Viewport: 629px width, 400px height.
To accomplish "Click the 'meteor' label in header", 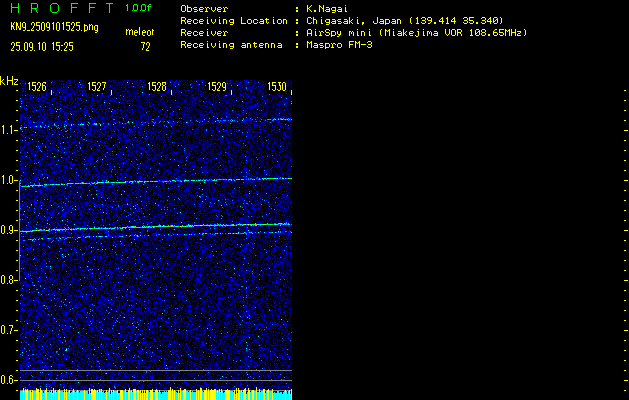I will 140,32.
